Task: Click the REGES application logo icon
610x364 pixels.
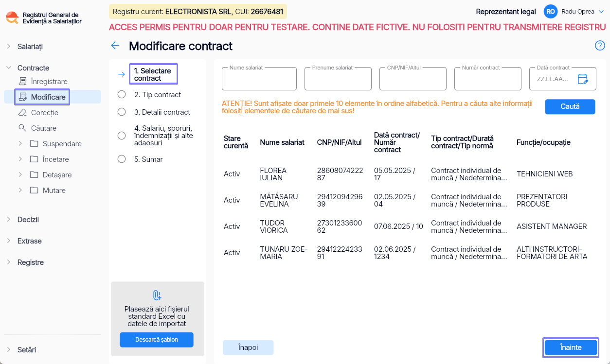Action: point(12,18)
